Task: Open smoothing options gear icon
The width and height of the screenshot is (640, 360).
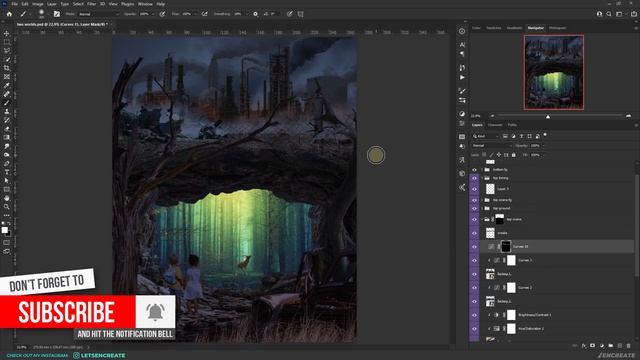Action: coord(256,14)
